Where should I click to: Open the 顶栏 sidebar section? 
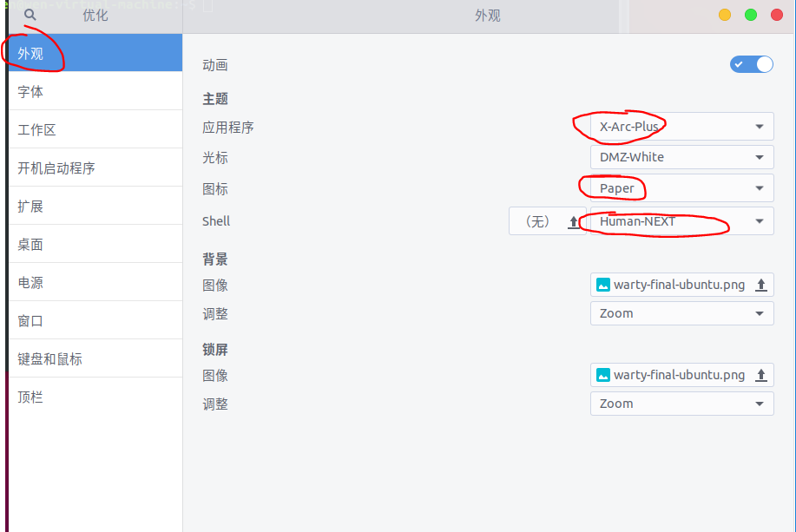(95, 397)
